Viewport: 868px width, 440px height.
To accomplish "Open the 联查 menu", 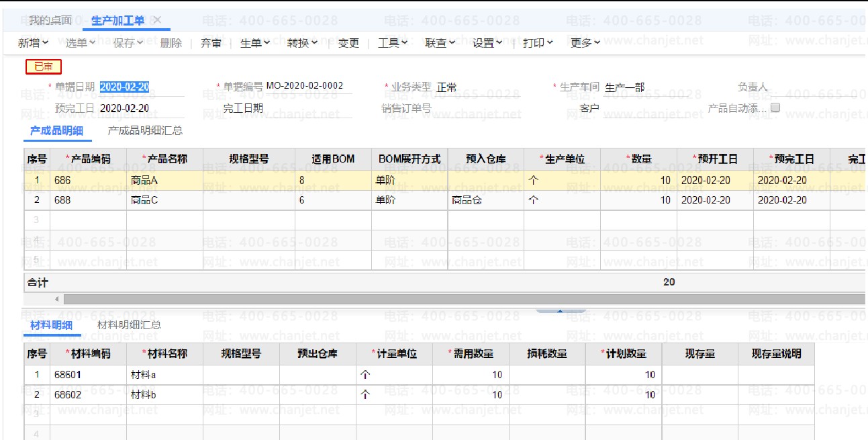I will (440, 43).
